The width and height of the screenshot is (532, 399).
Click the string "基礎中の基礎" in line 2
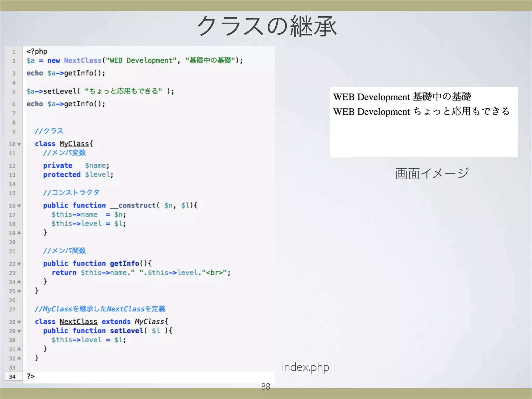coord(210,60)
